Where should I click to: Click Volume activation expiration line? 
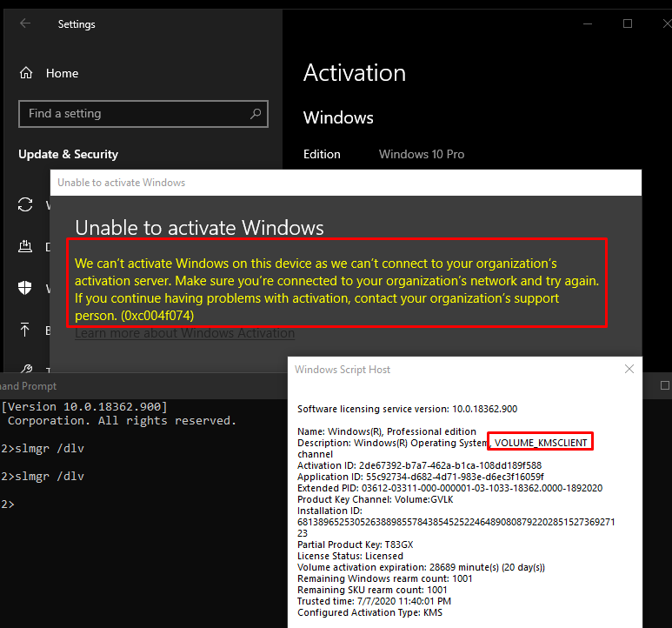pyautogui.click(x=421, y=567)
